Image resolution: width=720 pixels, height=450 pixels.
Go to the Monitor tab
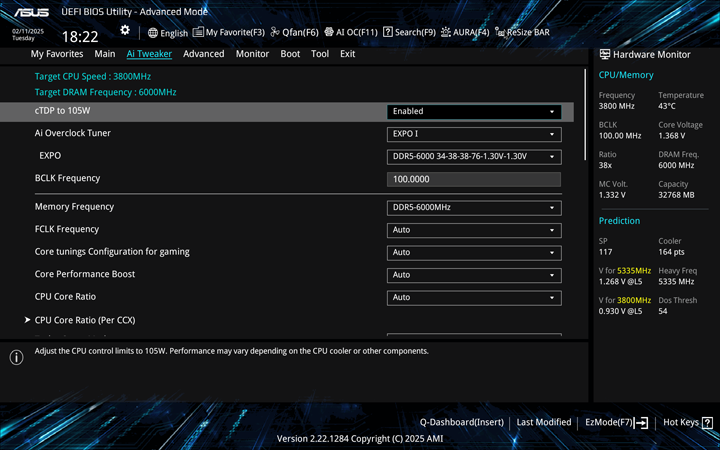tap(252, 54)
